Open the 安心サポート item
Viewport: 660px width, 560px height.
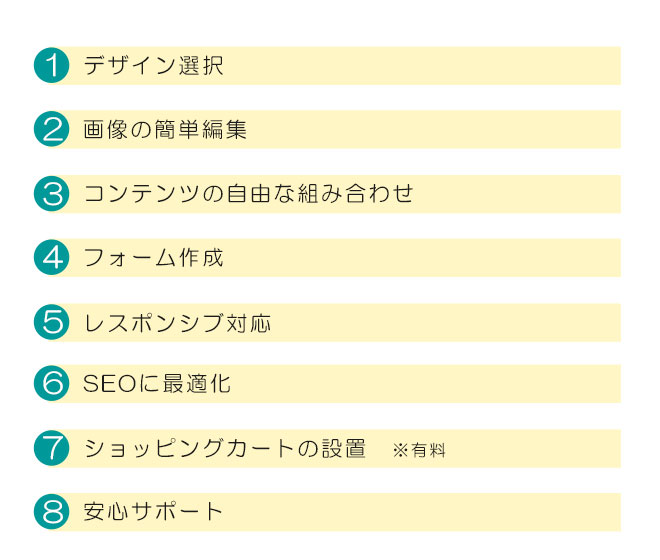[x=153, y=512]
